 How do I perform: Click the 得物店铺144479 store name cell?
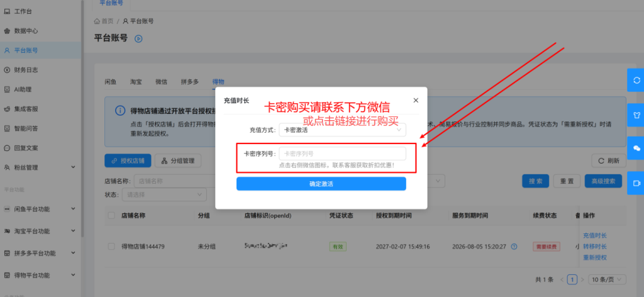click(x=143, y=247)
